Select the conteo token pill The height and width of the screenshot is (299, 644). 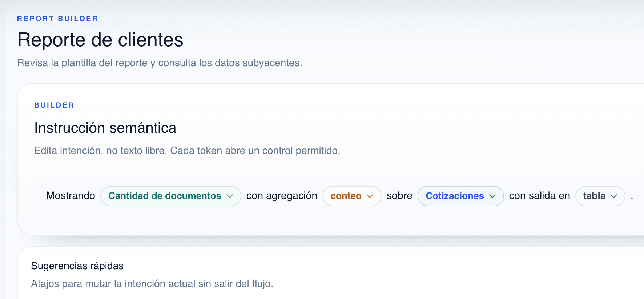(x=346, y=196)
